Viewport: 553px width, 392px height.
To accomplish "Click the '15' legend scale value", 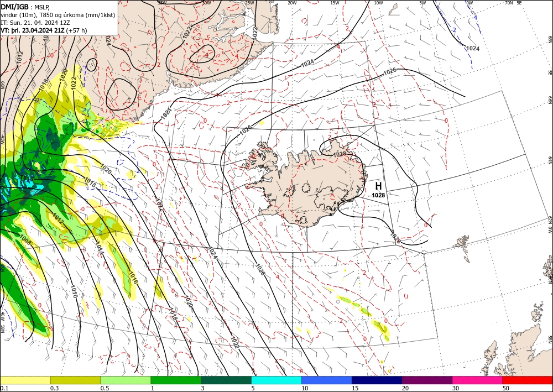I will pyautogui.click(x=355, y=388).
